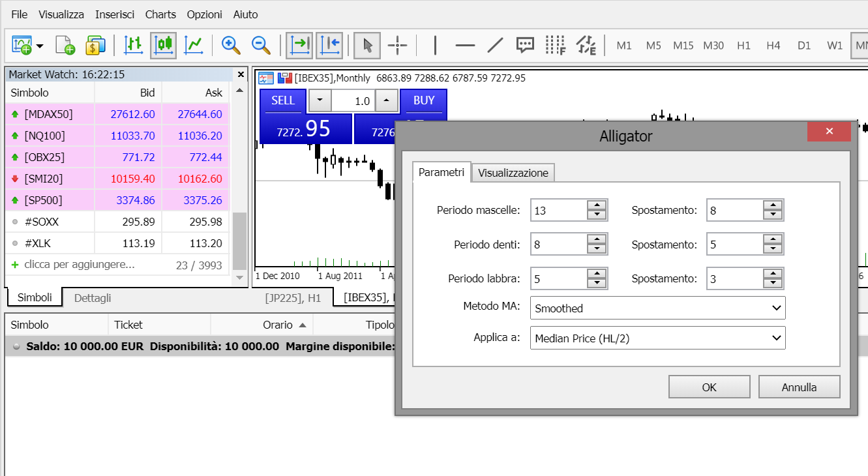Click the Periodo denti input field
Image resolution: width=868 pixels, height=476 pixels.
[x=559, y=245]
